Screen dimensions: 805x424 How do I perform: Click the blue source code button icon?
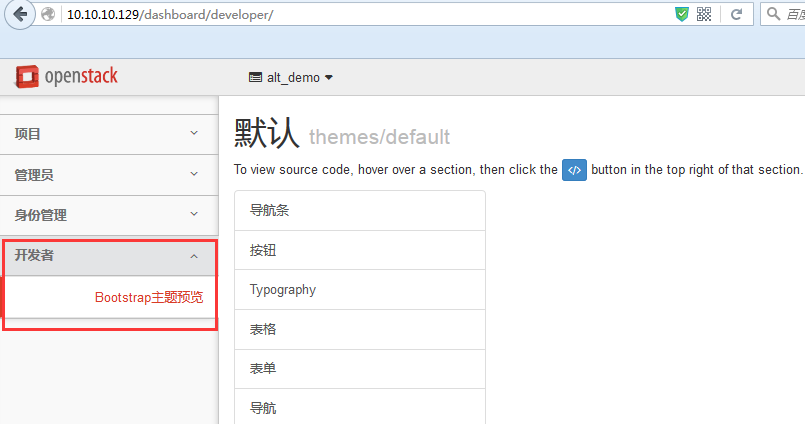574,170
